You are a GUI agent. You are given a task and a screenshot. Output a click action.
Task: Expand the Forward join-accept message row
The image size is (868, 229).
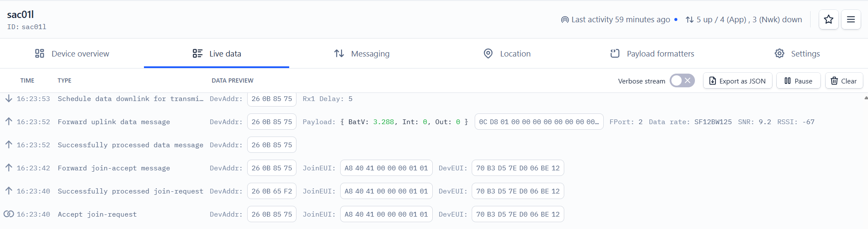coord(432,168)
